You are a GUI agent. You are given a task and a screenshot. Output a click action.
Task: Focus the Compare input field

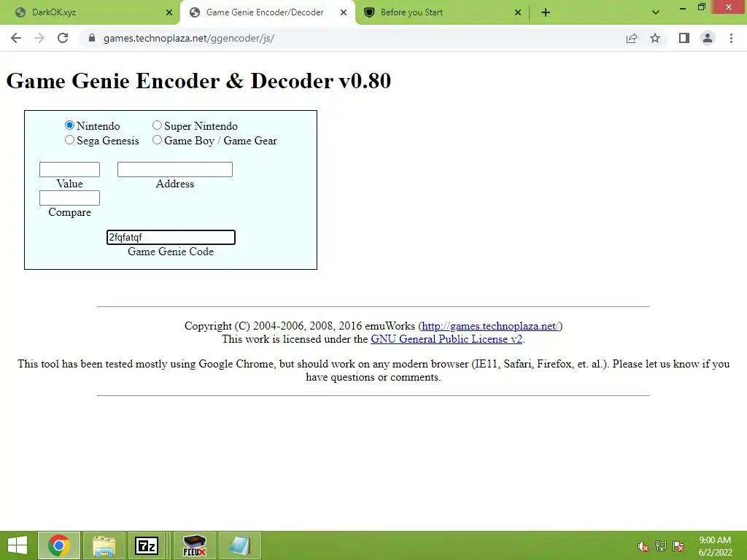69,198
